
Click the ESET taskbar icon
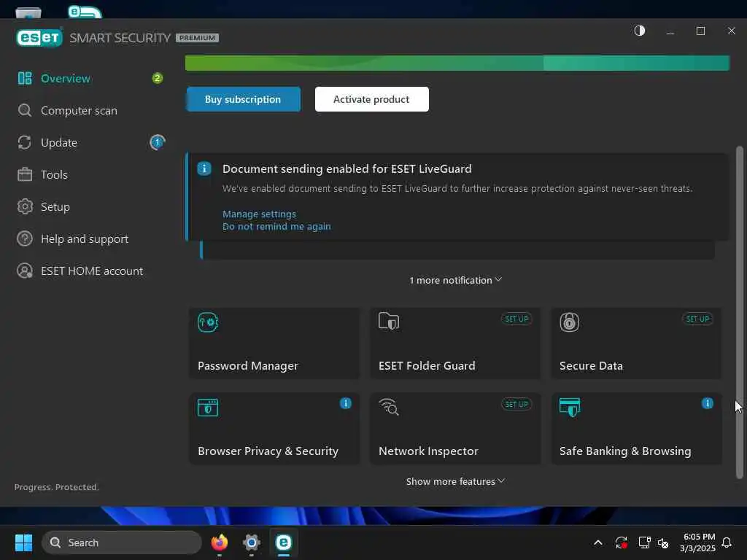pos(284,542)
